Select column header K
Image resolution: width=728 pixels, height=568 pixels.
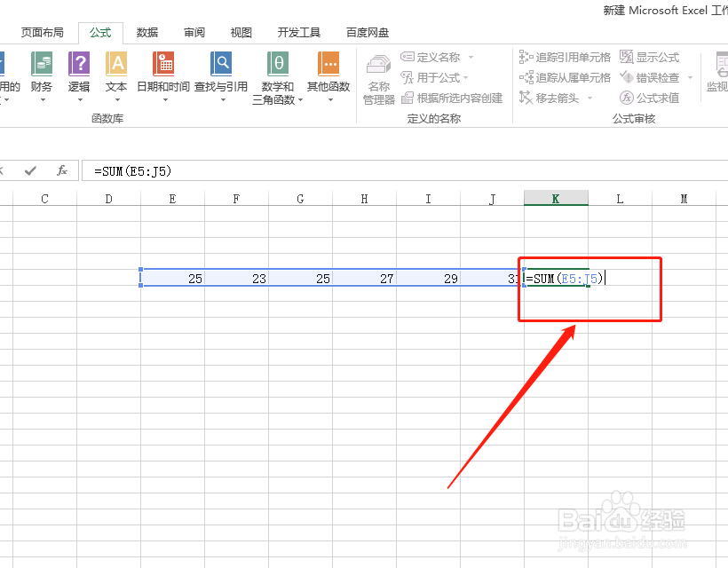(x=556, y=197)
